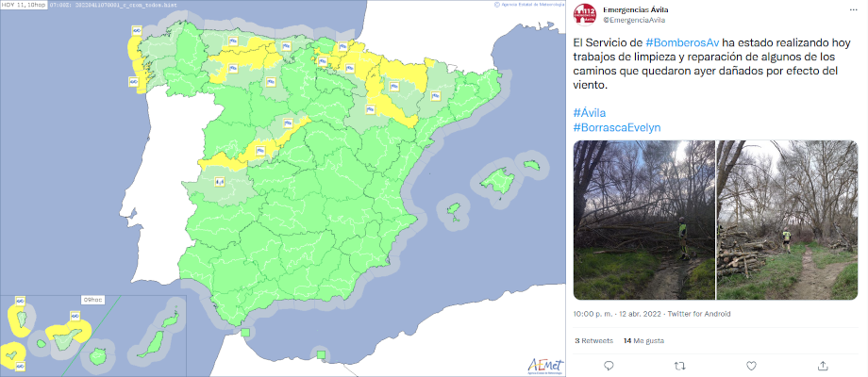This screenshot has height=377, width=868.
Task: Reply to the tweet with the comment icon
Action: [x=609, y=366]
